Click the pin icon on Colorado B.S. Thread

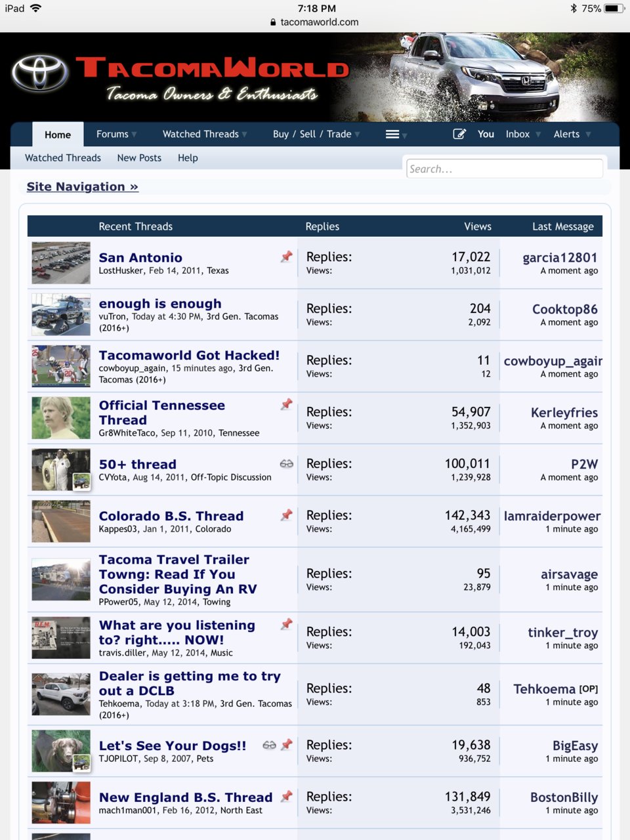(x=286, y=515)
